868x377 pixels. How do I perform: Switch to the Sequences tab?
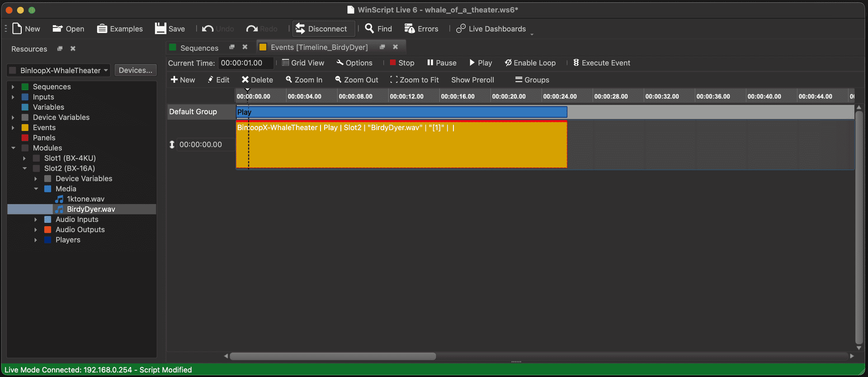coord(199,48)
